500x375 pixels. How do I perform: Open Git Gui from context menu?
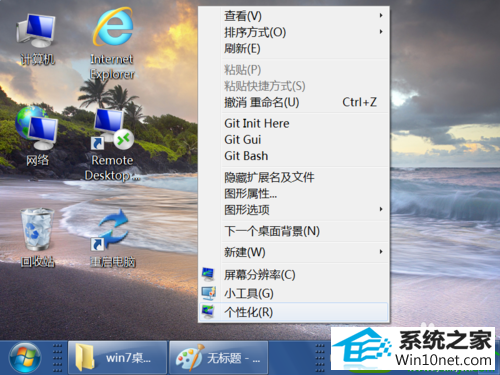click(293, 140)
